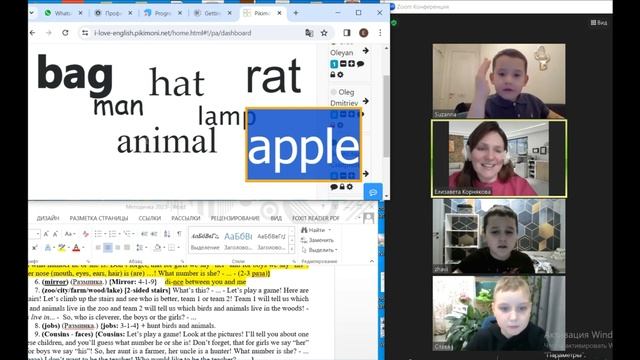
Task: Click the green shield icon in Zoom
Action: point(394,23)
